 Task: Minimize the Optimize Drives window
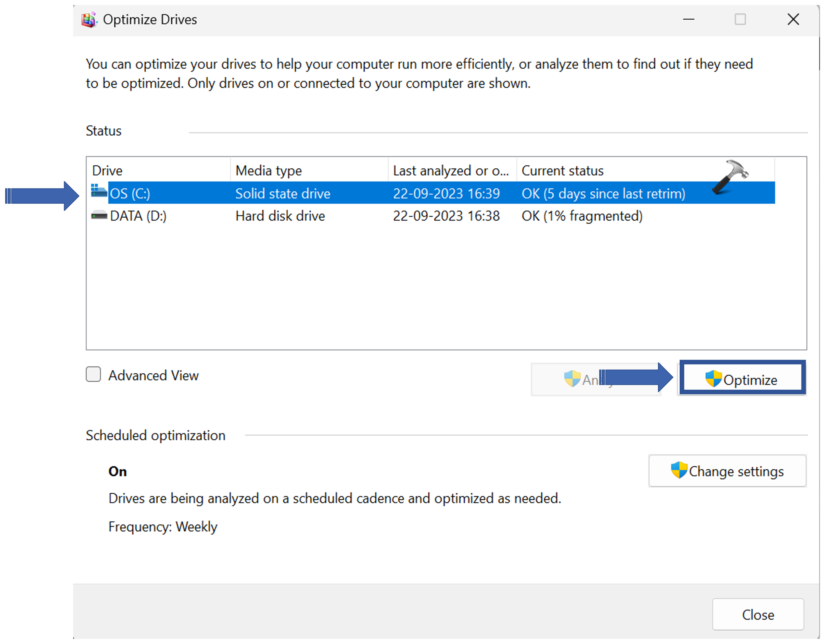[x=689, y=20]
